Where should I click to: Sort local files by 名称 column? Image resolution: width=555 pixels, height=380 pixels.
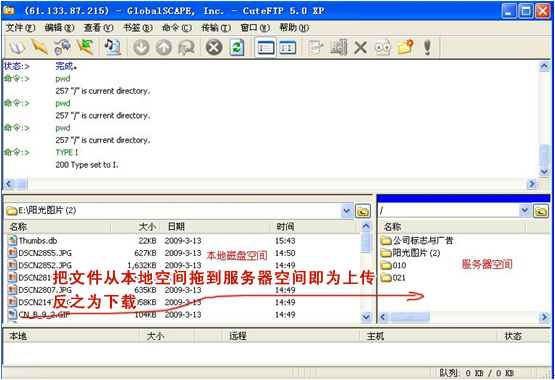57,227
